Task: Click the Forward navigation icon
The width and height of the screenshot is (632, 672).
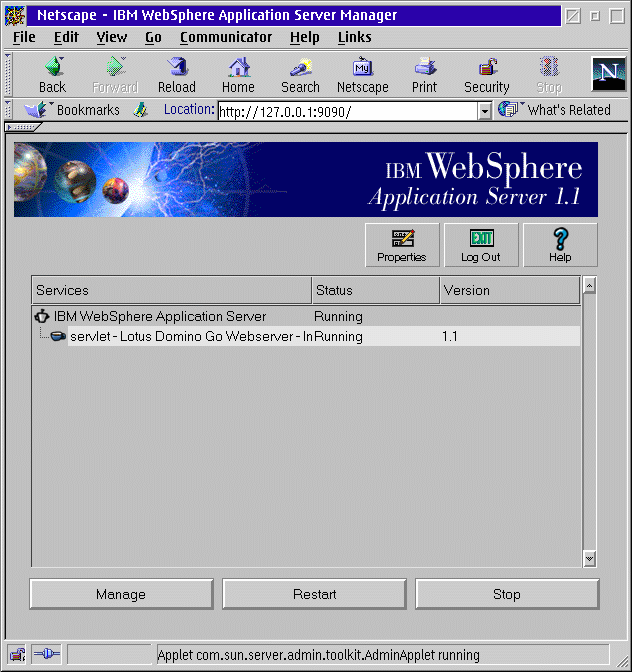Action: click(x=116, y=67)
